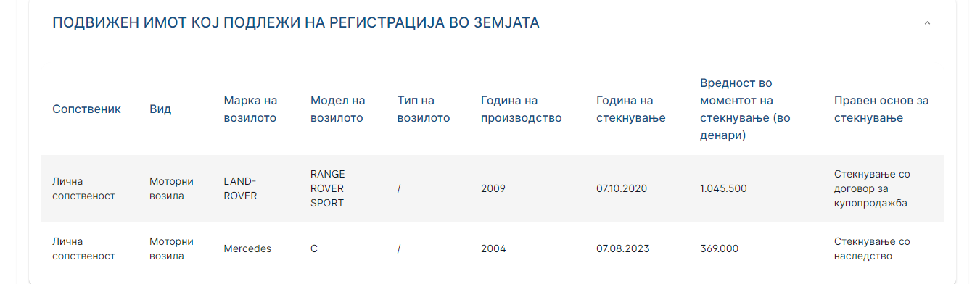Click the Правен основ за стекнување header
Image resolution: width=980 pixels, height=284 pixels.
coord(881,109)
